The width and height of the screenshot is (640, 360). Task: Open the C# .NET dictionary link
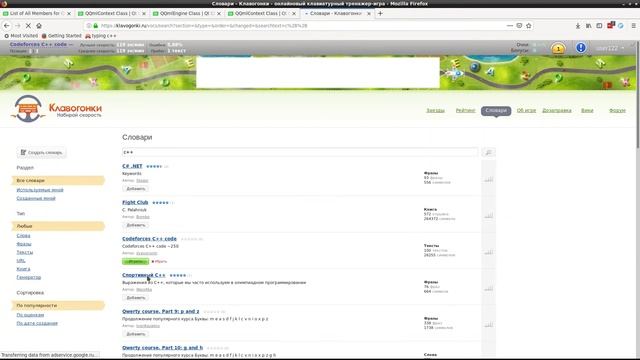132,166
